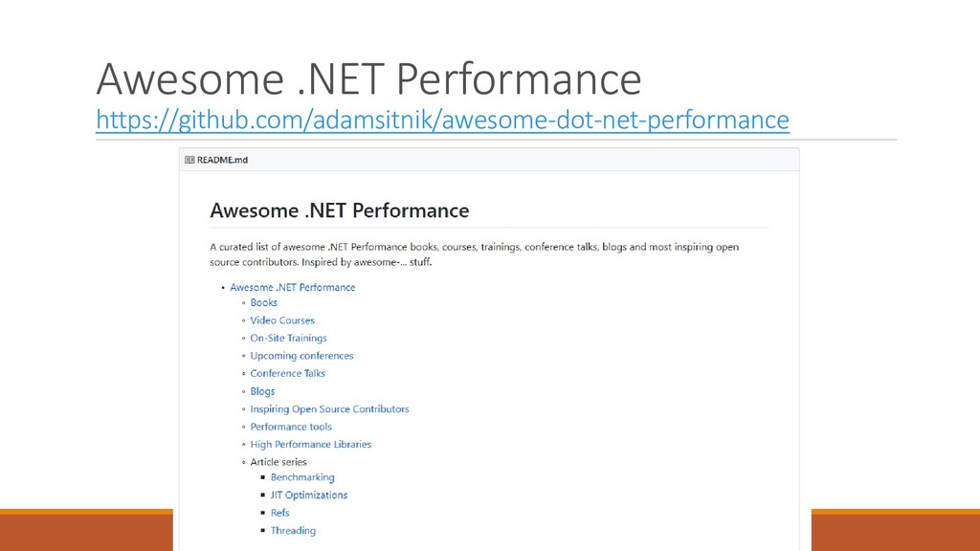This screenshot has width=980, height=551.
Task: Open the Awesome .NET Performance contents link
Action: (293, 287)
